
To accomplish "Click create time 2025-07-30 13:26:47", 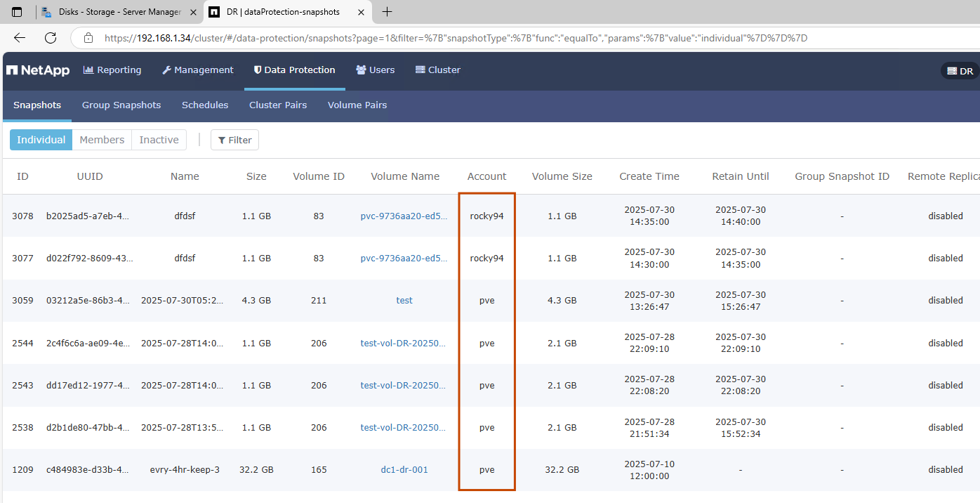I will point(649,301).
